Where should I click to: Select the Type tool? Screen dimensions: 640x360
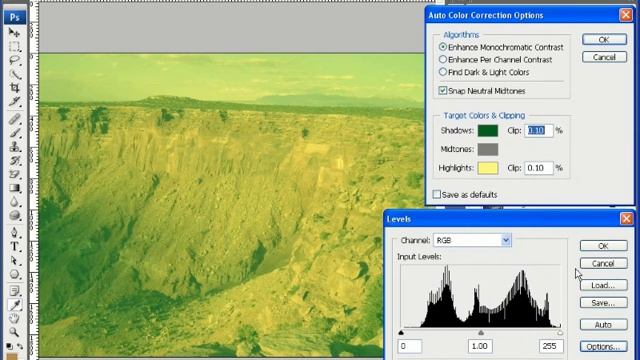click(x=14, y=247)
